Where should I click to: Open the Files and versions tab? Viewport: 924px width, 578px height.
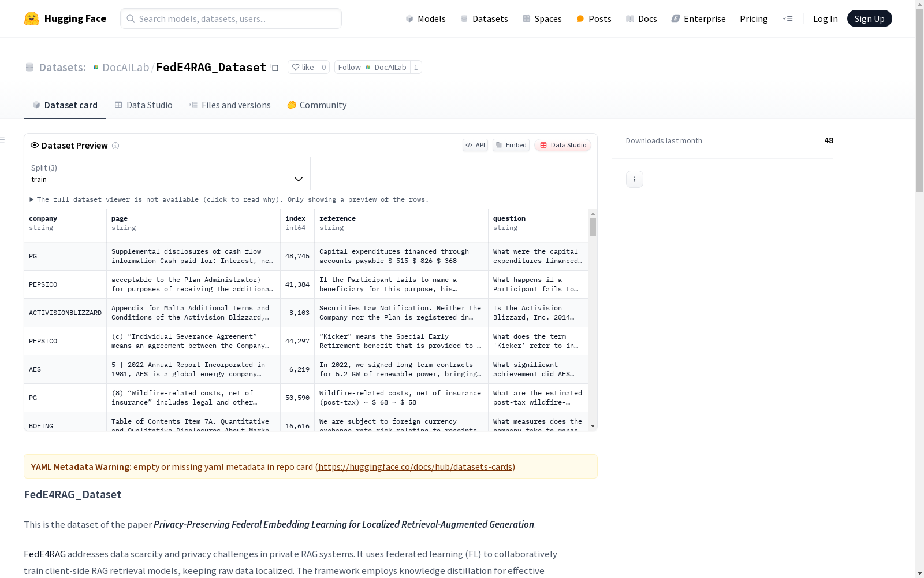(230, 105)
